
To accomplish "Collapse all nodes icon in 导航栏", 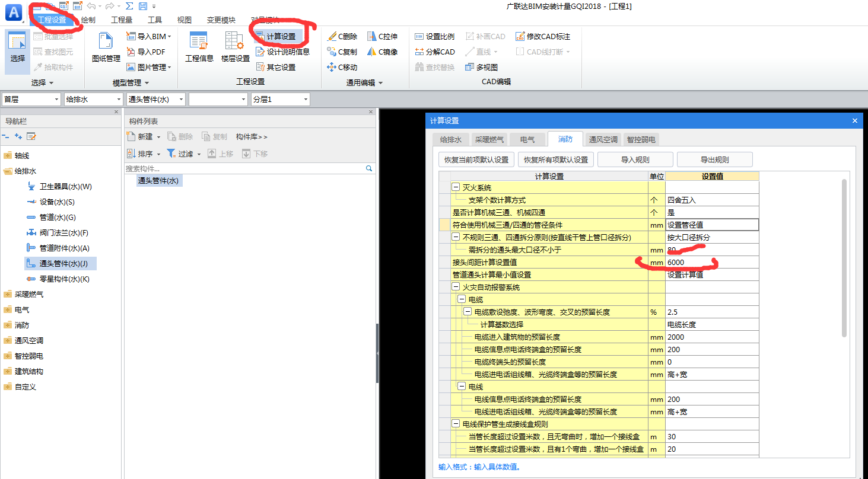I will [6, 136].
